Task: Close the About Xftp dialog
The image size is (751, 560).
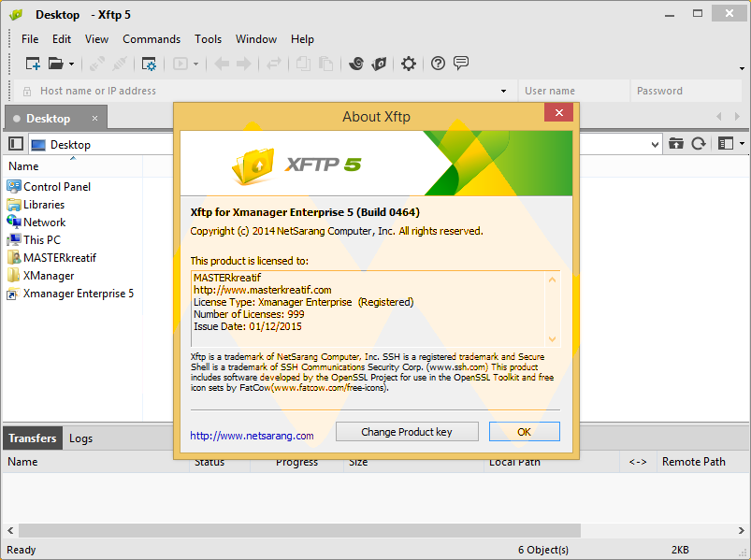Action: pyautogui.click(x=558, y=113)
